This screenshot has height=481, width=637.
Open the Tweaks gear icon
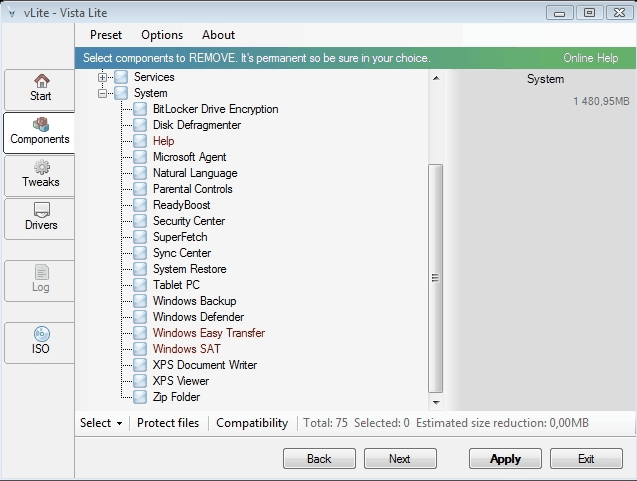coord(41,167)
